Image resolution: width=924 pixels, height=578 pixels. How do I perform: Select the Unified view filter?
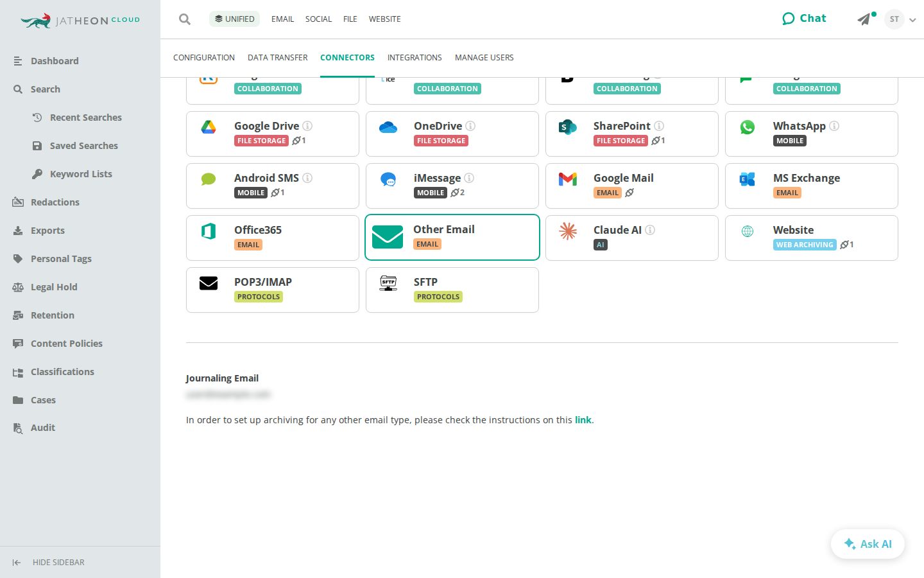pos(234,19)
